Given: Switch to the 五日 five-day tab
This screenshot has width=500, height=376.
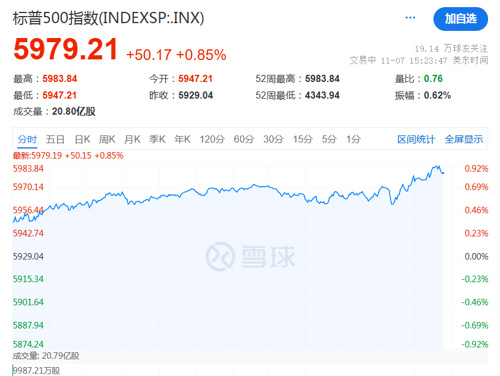Looking at the screenshot, I should click(55, 139).
